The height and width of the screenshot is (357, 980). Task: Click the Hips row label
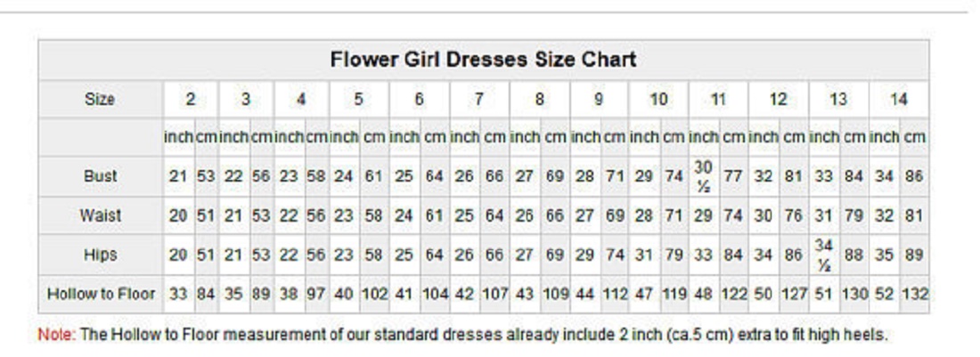click(x=100, y=255)
